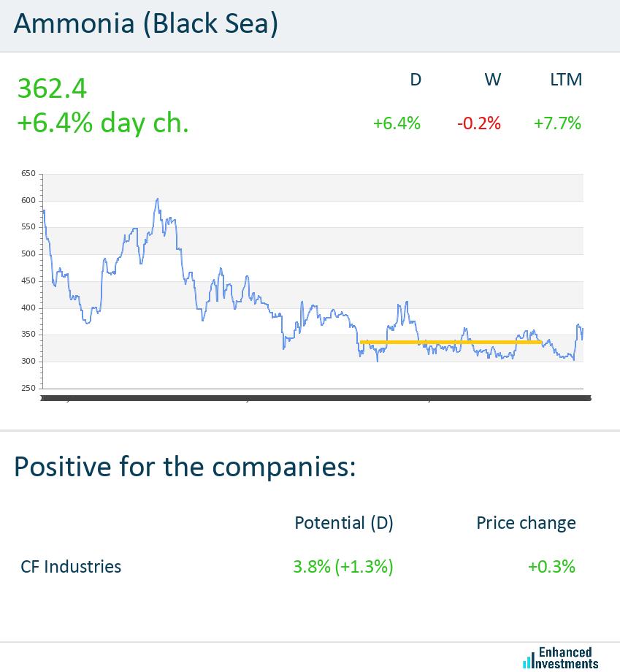Click the red -0.2% weekly change value

479,123
